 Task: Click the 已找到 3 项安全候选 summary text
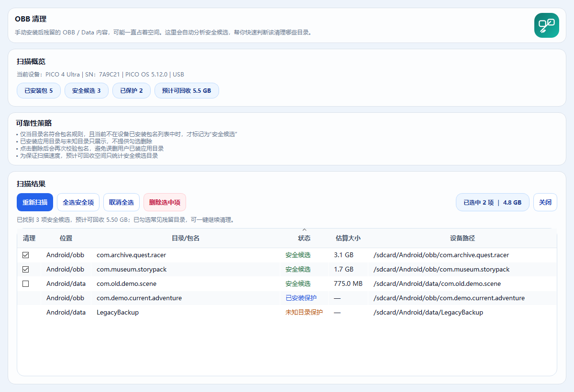pyautogui.click(x=125, y=220)
